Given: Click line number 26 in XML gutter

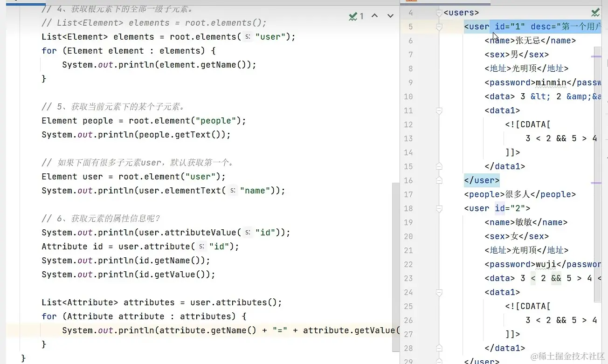Looking at the screenshot, I should point(408,320).
